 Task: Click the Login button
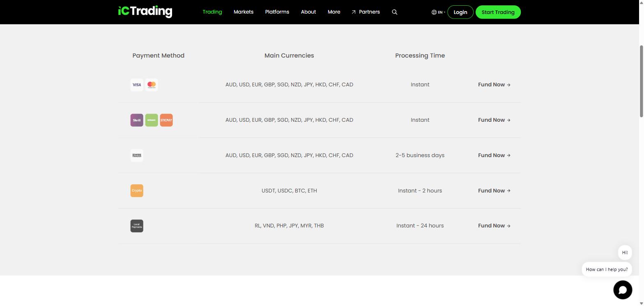(460, 12)
